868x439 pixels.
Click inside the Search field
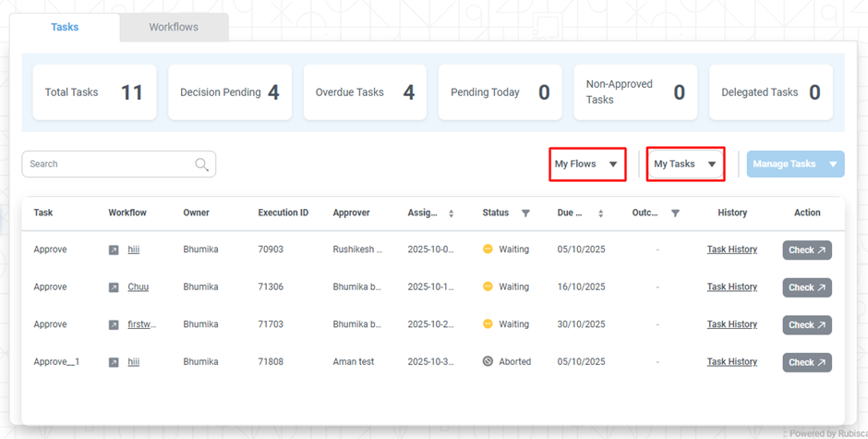tap(106, 165)
